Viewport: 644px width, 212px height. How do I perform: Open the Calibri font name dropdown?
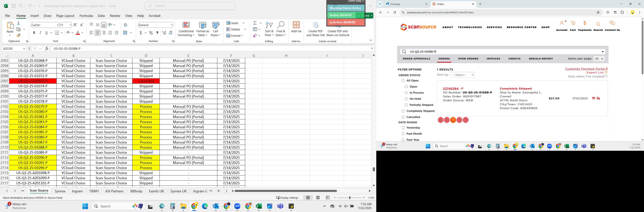click(x=57, y=25)
